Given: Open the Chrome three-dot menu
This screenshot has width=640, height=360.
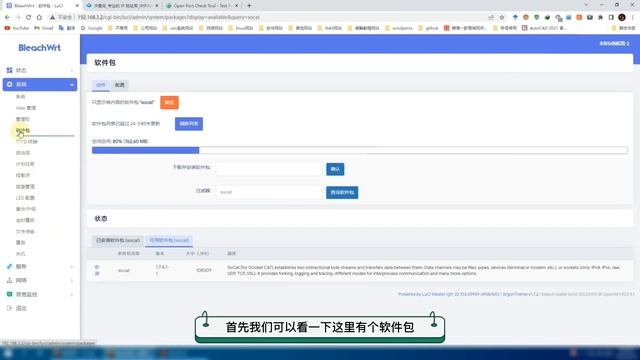Looking at the screenshot, I should [633, 17].
